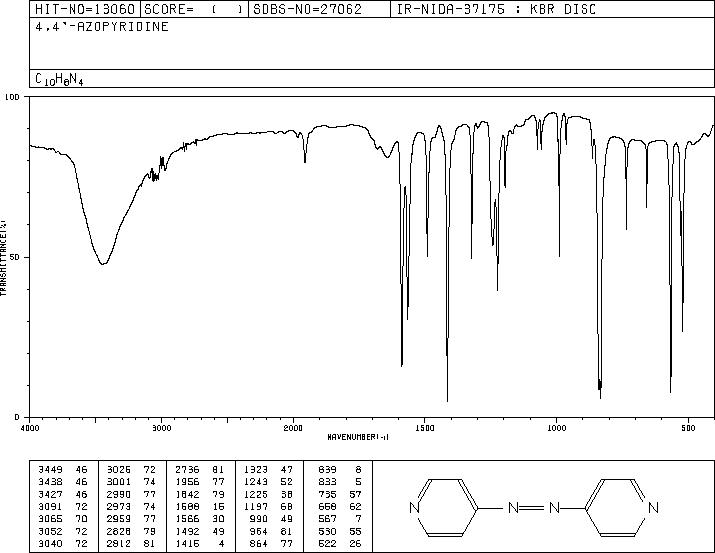
Task: Select the 1000 x-axis tick label
Action: [x=556, y=428]
